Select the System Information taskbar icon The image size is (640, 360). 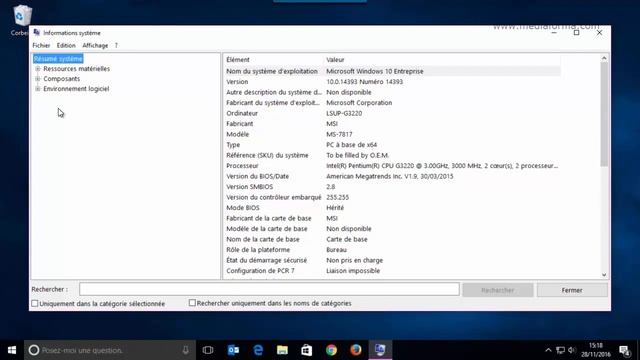(380, 350)
